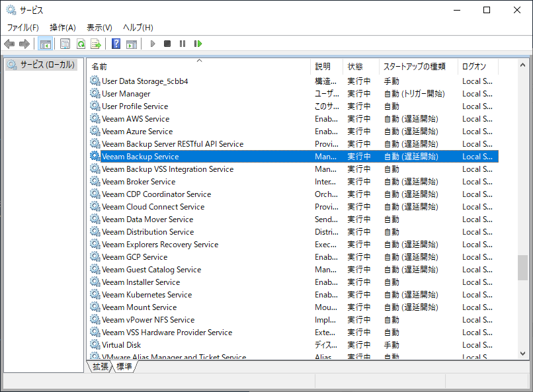Click the gear icon of User Manager
Image resolution: width=533 pixels, height=392 pixels.
95,93
